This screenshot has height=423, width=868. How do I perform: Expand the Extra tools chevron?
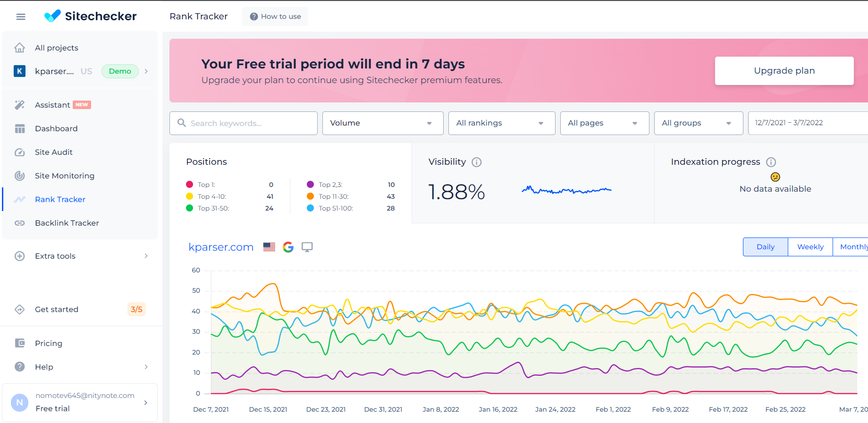[146, 256]
